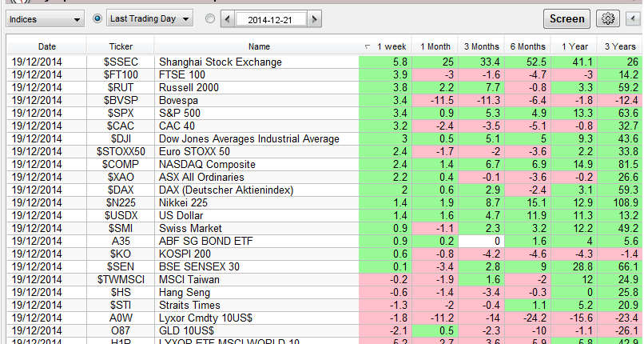This screenshot has width=644, height=344.
Task: Open the settings gear icon
Action: tap(609, 18)
